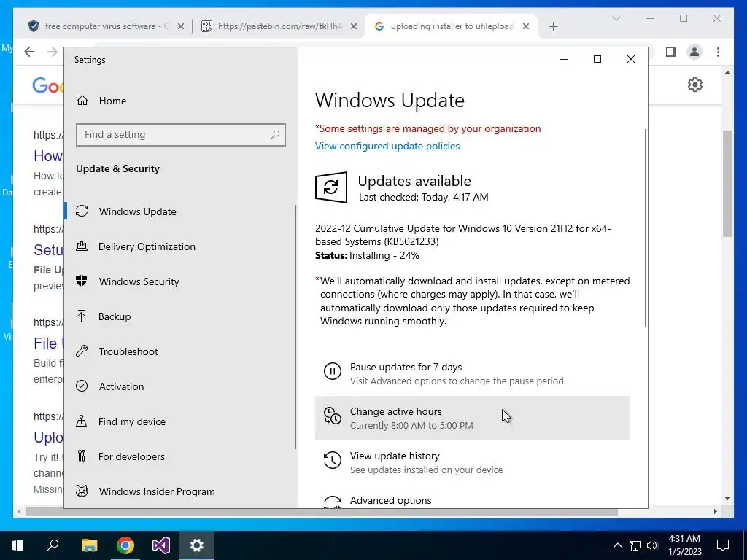Screen dimensions: 747x560
Task: Open the notification center icon
Action: pos(723,545)
